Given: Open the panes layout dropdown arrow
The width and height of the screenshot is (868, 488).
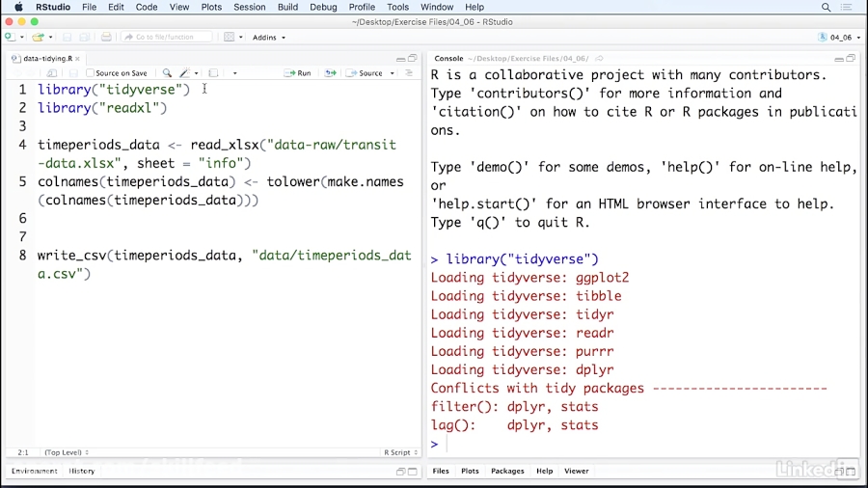Looking at the screenshot, I should pos(241,37).
